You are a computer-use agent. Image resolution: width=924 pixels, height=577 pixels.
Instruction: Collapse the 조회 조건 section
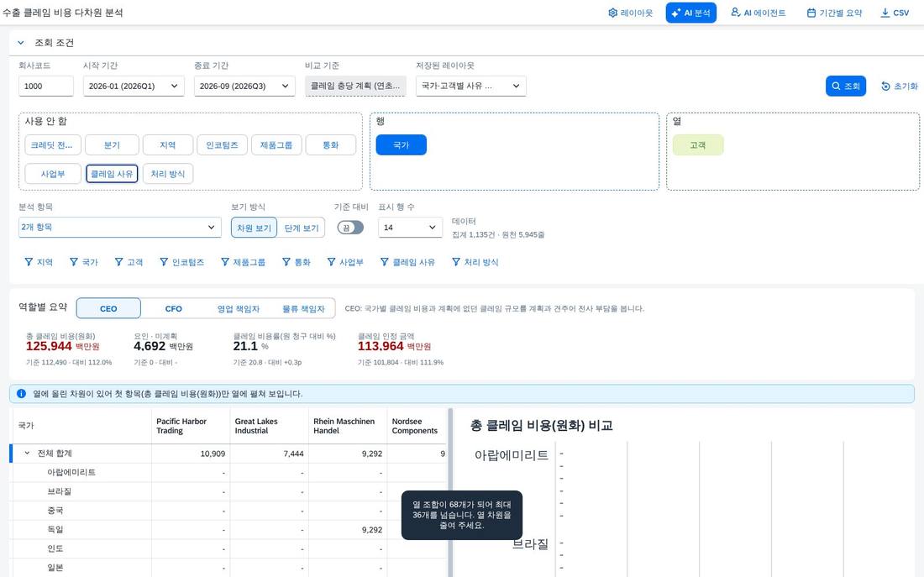pos(21,43)
